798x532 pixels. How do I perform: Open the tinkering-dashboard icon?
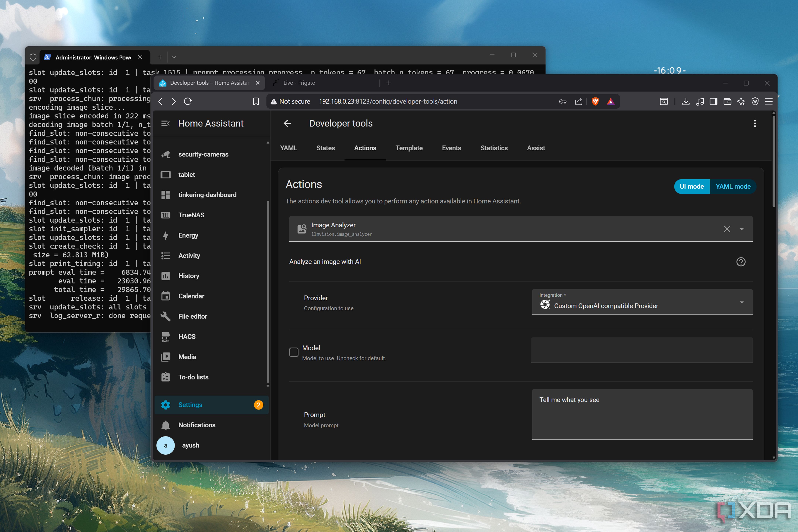coord(166,195)
